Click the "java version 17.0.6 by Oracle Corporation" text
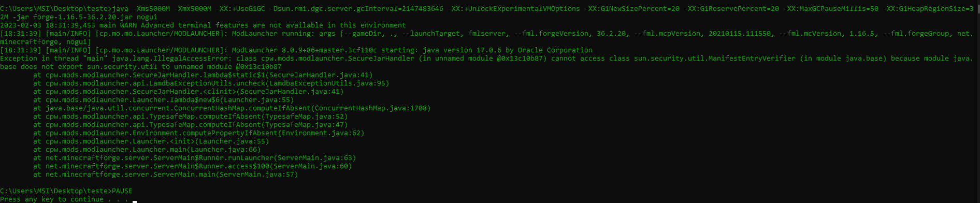Image resolution: width=980 pixels, height=203 pixels. coord(508,50)
